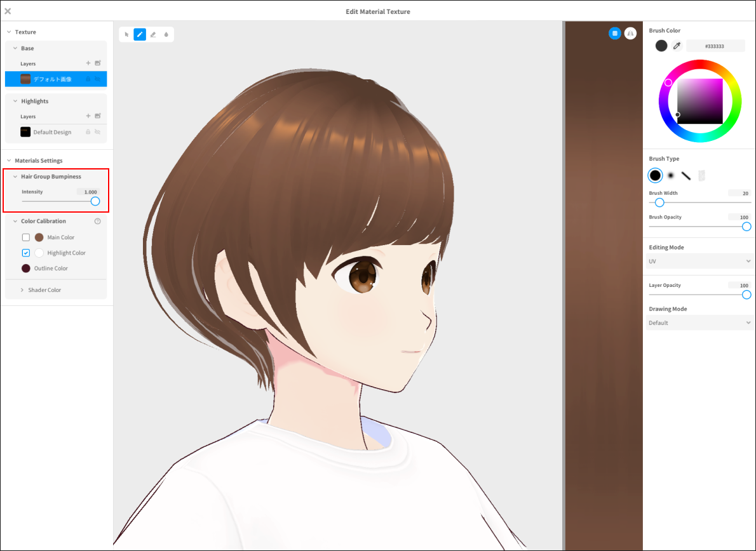
Task: Close the Edit Material Texture window
Action: (8, 11)
